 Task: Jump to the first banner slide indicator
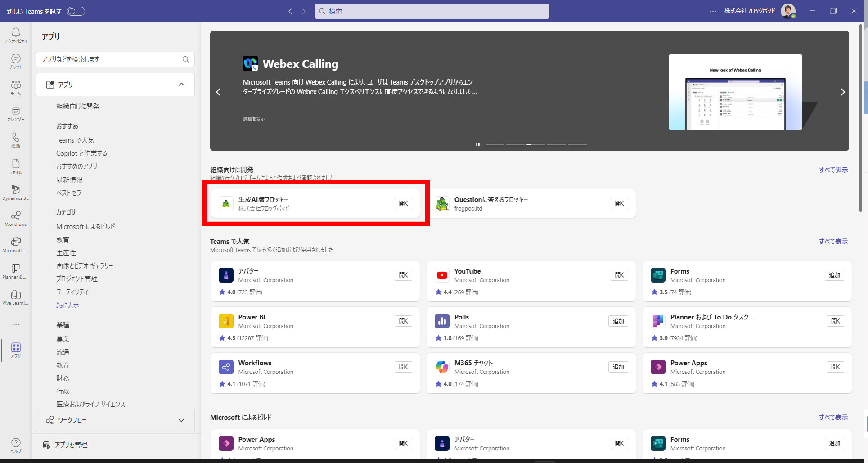[495, 144]
